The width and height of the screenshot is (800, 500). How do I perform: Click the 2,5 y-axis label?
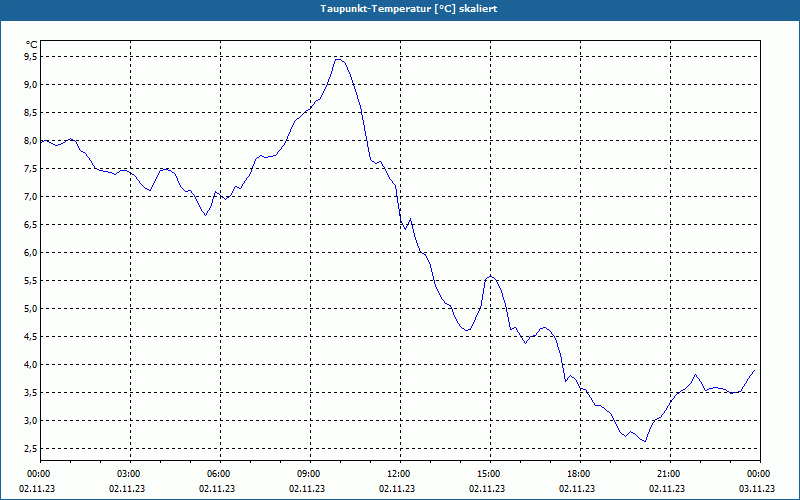(31, 449)
